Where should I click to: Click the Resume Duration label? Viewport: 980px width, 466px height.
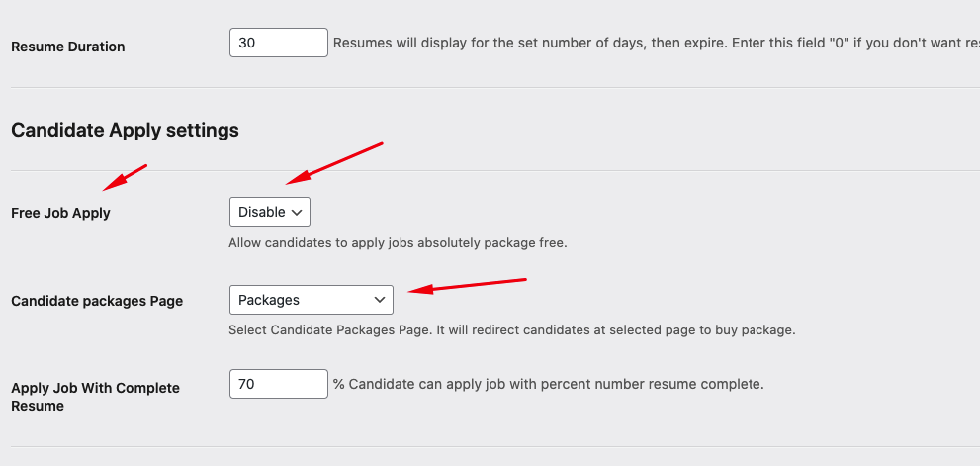(x=67, y=47)
